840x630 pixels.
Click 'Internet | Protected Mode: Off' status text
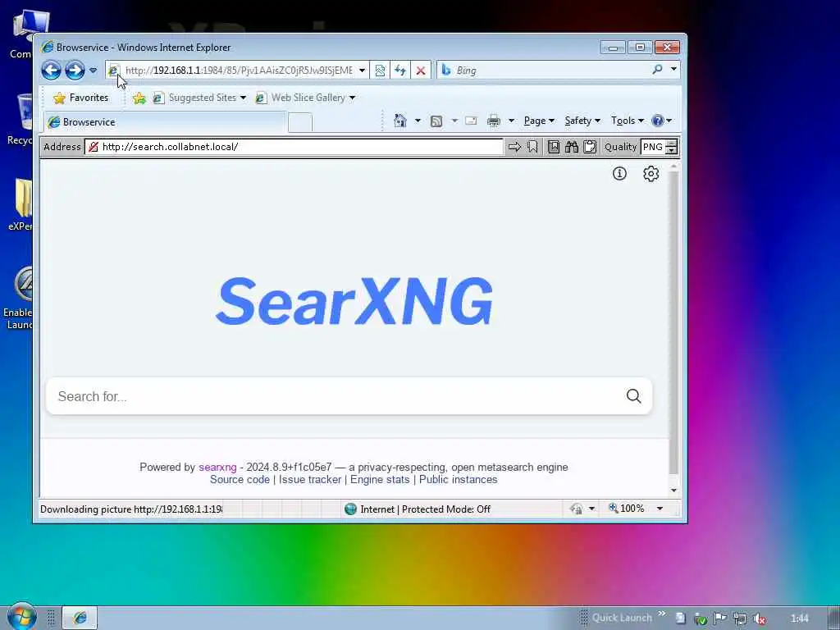[x=426, y=509]
